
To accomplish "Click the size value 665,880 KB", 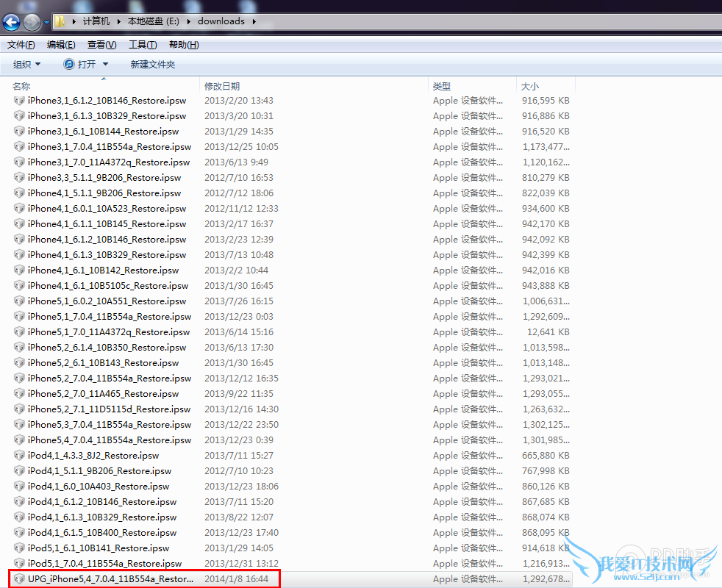I will [546, 456].
